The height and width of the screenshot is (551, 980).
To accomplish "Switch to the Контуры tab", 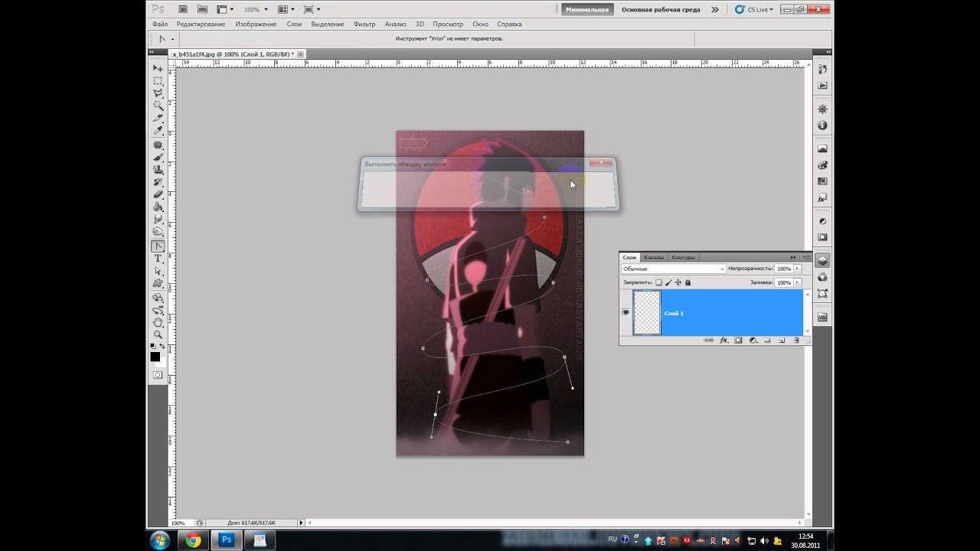I will point(683,257).
